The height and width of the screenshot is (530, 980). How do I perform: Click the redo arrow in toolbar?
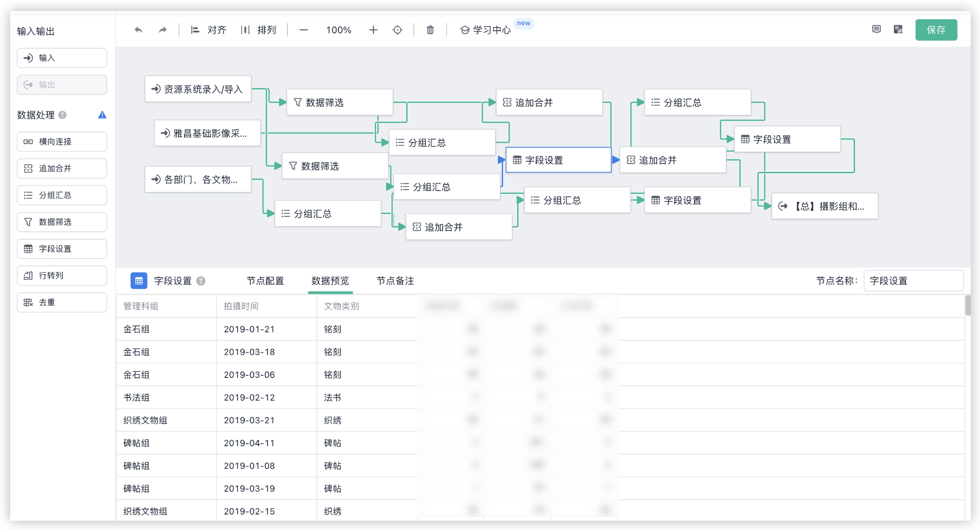[x=162, y=30]
